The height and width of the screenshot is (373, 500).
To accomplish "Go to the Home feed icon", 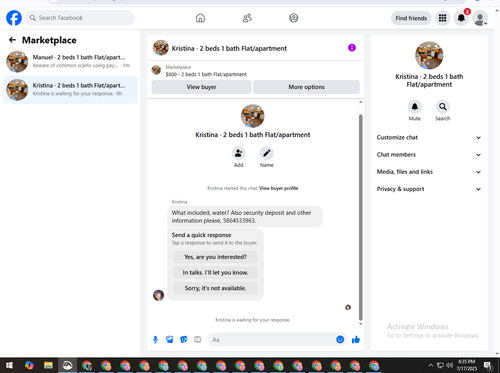I will tap(200, 18).
